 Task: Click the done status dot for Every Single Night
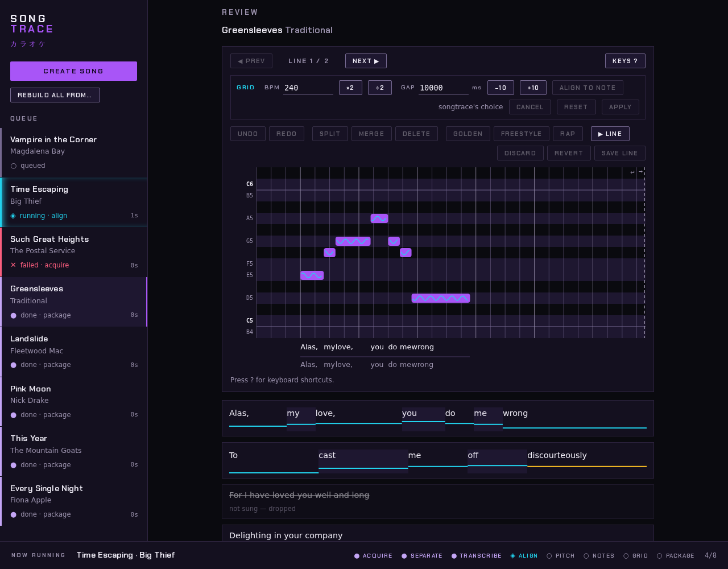(14, 514)
